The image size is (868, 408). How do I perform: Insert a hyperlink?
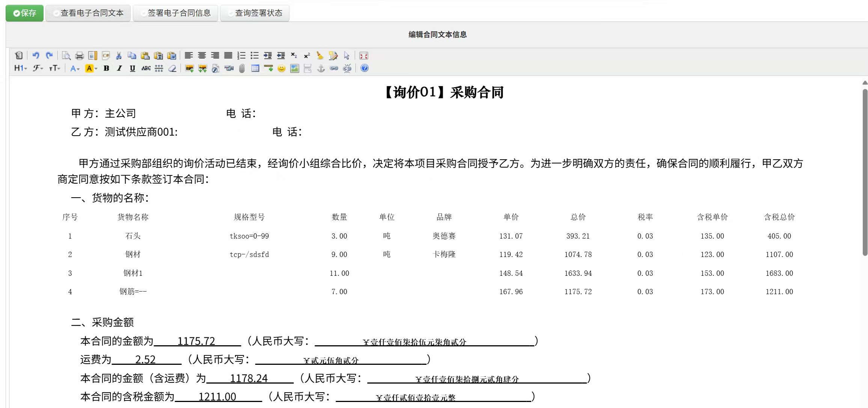click(333, 68)
